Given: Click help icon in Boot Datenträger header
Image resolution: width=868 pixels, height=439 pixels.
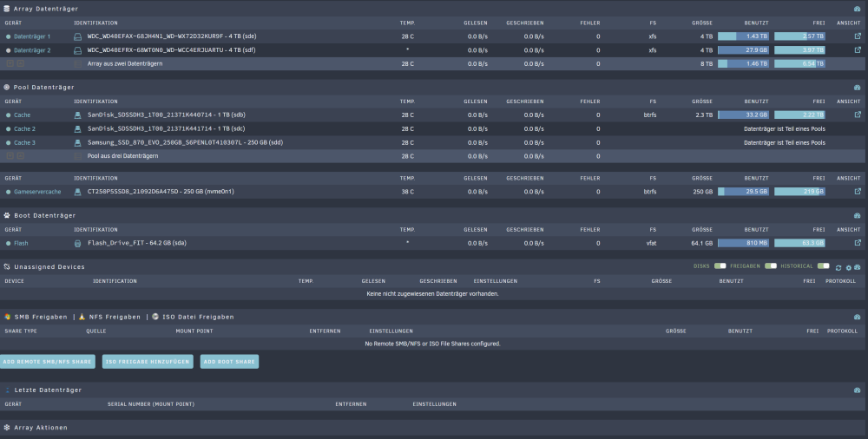Looking at the screenshot, I should 858,216.
